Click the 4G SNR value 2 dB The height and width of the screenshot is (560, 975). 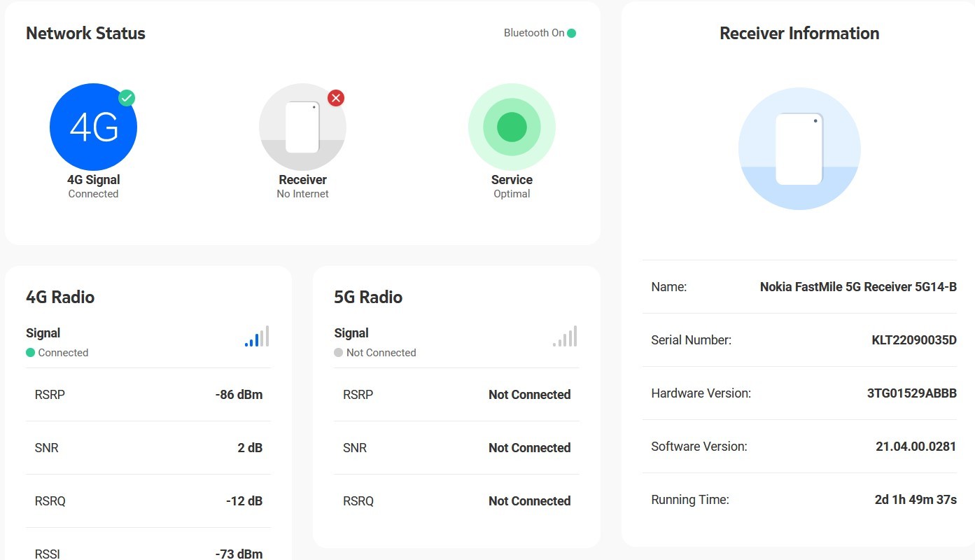[250, 448]
